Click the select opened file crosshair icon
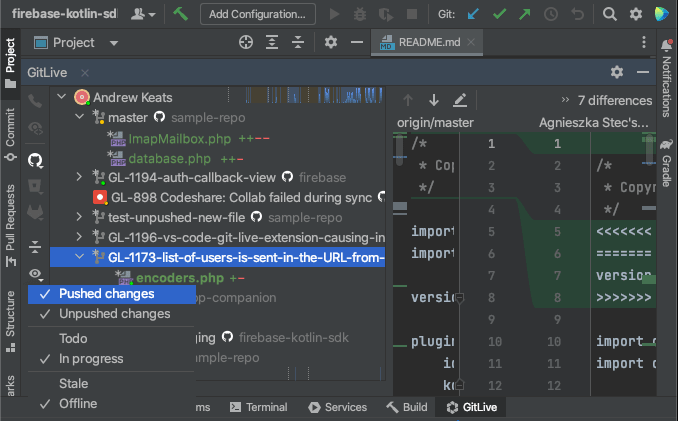The height and width of the screenshot is (421, 678). tap(246, 42)
